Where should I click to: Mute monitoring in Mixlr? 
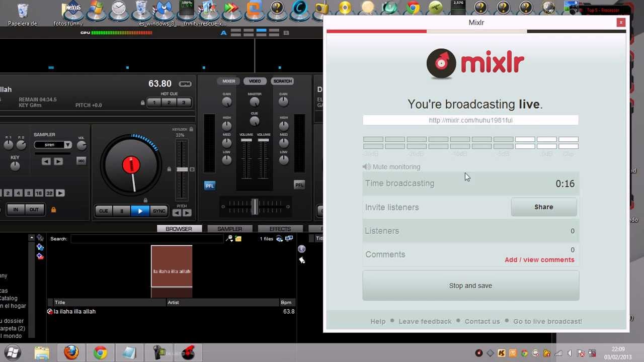coord(391,167)
